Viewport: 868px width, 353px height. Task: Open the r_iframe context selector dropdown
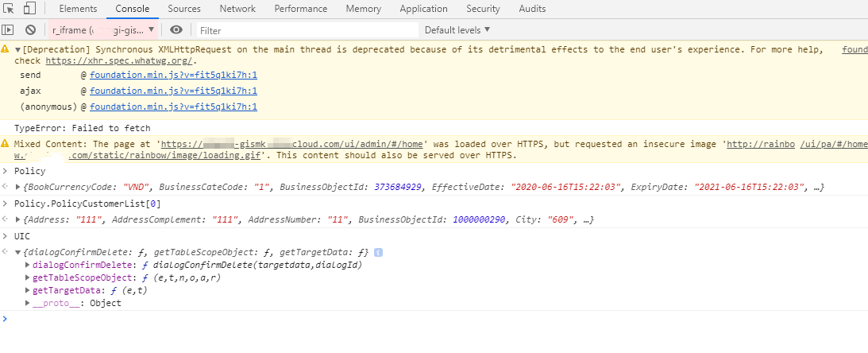coord(102,30)
